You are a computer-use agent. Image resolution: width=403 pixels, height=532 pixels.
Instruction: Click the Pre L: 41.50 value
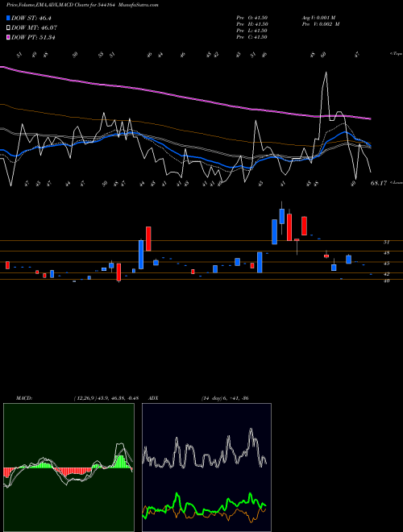point(252,31)
